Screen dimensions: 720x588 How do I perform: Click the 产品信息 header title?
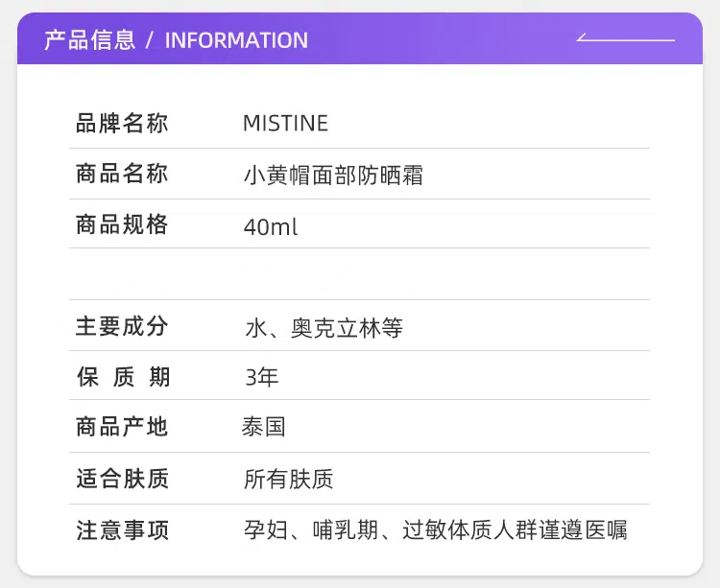click(x=90, y=40)
